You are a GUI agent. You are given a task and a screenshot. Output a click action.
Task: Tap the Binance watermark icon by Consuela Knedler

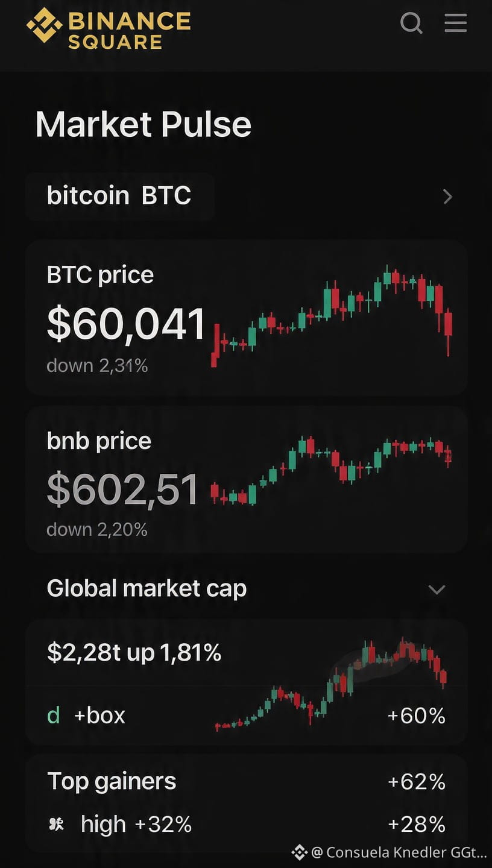[300, 852]
